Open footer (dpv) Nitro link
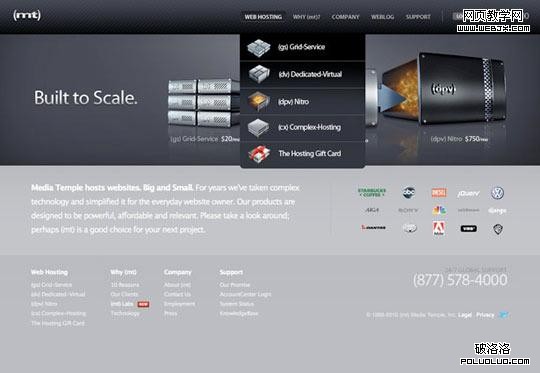Viewport: 540px width, 373px height. [x=44, y=304]
